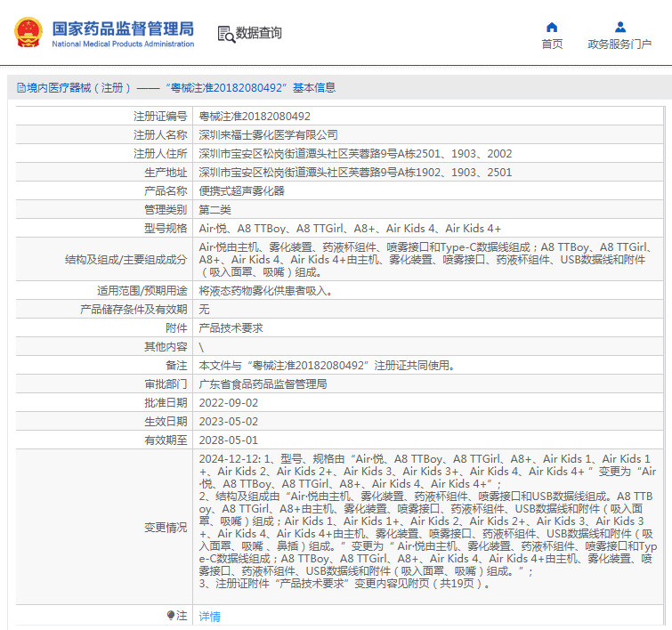Click the 其他内容 backslash value
Viewport: 672px width, 630px height.
(201, 347)
